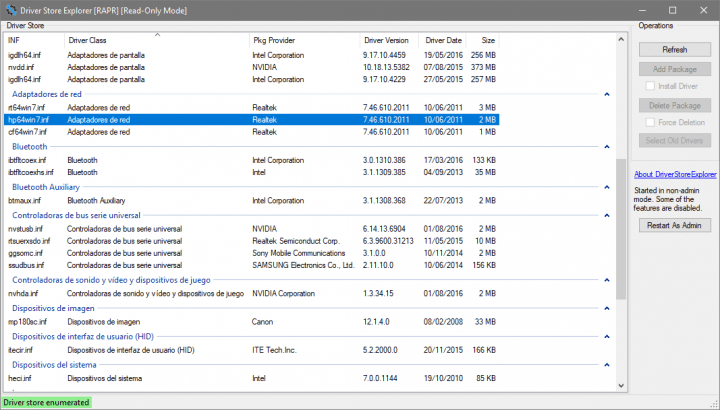The width and height of the screenshot is (720, 410).
Task: Click the version 10.18.13.5382 cell
Action: pyautogui.click(x=386, y=67)
